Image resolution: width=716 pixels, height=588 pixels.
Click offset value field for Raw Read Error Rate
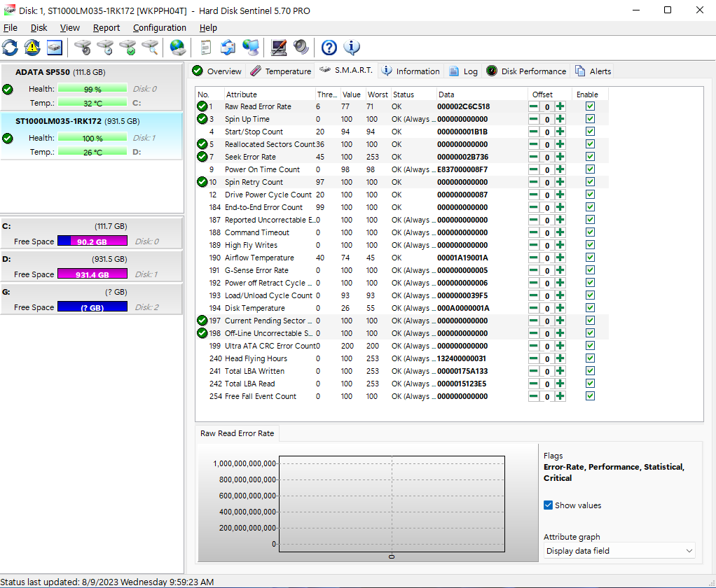point(547,106)
